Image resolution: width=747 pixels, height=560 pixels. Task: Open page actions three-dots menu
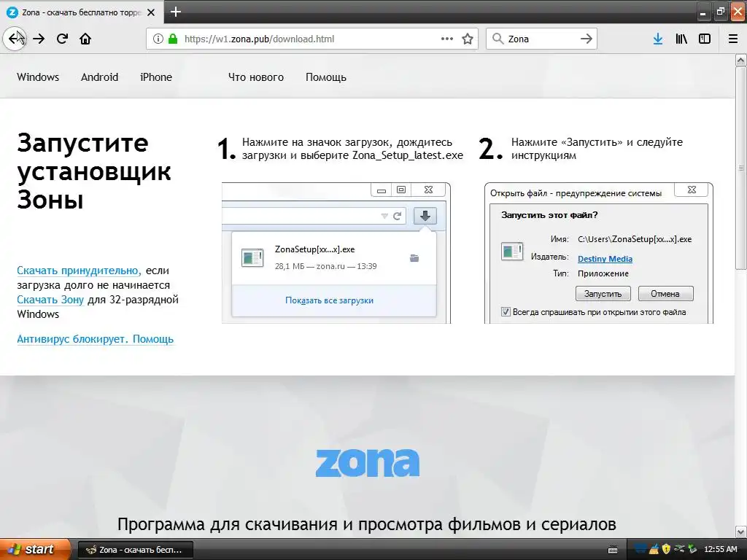(x=447, y=39)
